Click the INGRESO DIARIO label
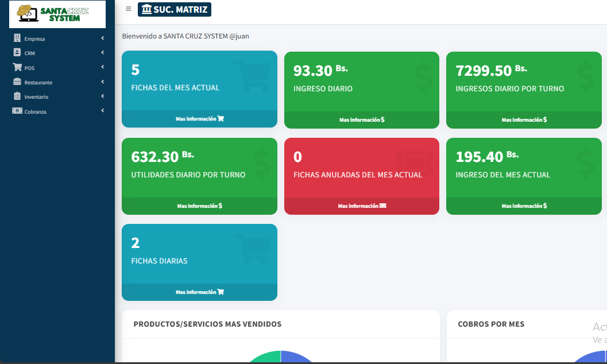The width and height of the screenshot is (607, 364). 323,88
